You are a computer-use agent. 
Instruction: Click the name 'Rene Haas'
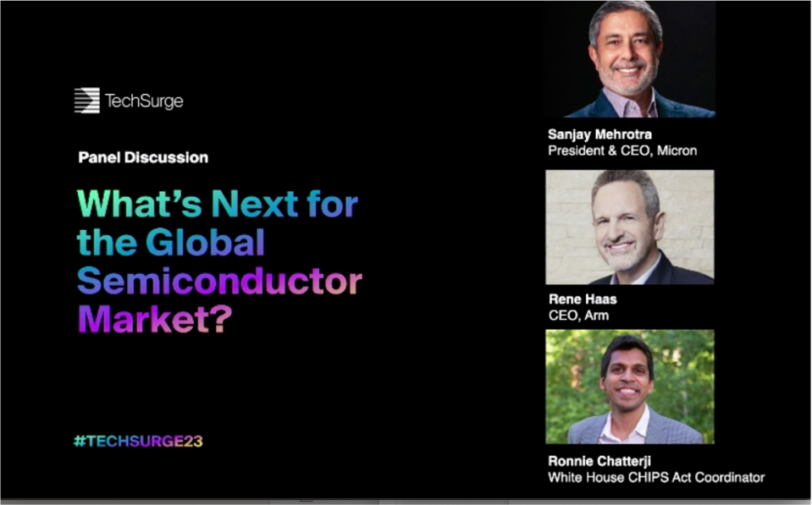583,299
